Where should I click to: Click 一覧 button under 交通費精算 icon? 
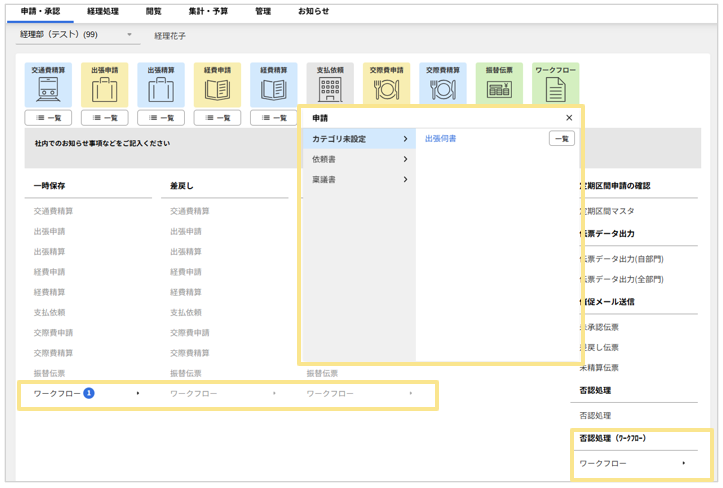(48, 118)
